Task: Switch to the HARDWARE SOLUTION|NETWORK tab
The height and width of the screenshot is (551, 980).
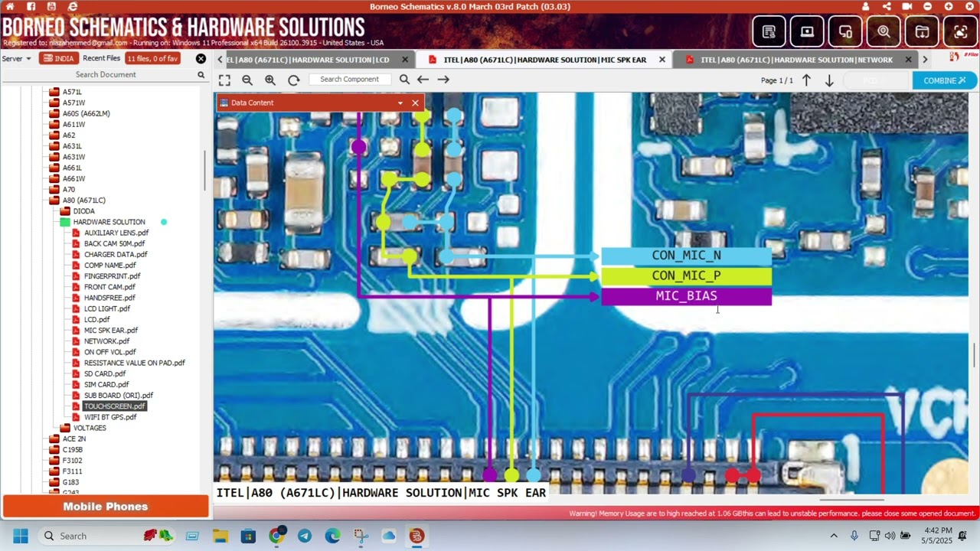Action: [x=796, y=60]
